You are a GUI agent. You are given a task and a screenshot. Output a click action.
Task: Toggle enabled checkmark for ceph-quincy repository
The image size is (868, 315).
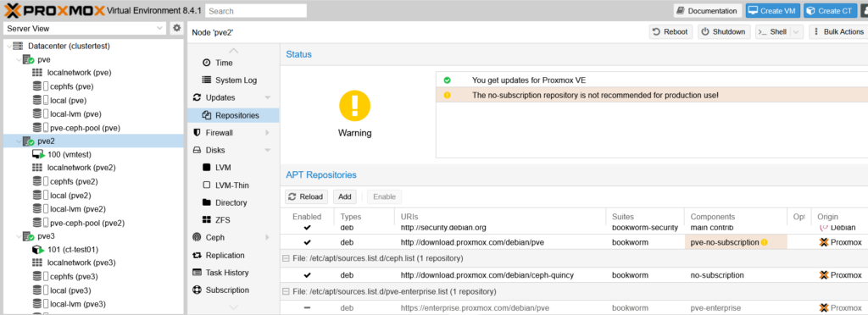(x=307, y=274)
